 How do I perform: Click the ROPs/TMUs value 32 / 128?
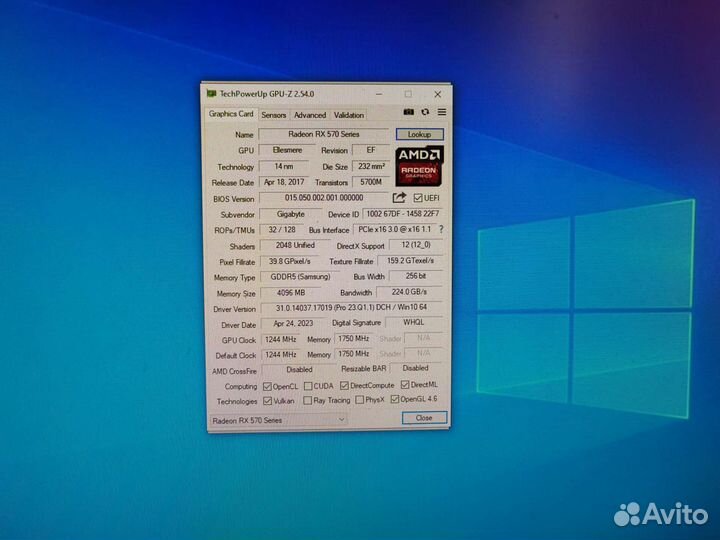tap(282, 230)
